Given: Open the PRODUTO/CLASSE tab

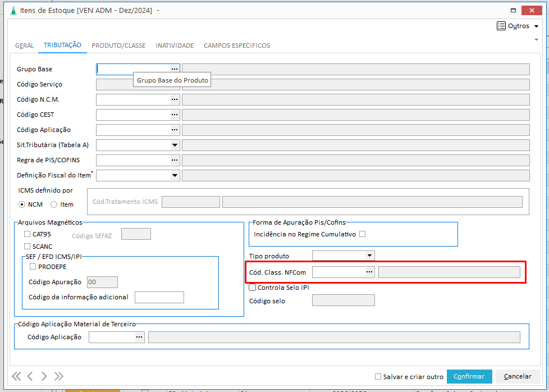Looking at the screenshot, I should (x=118, y=45).
